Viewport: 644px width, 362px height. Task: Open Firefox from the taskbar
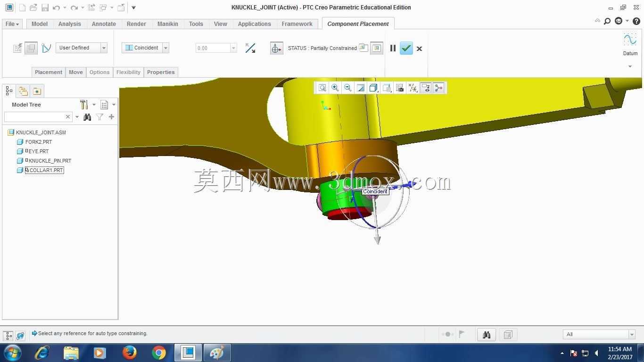130,353
